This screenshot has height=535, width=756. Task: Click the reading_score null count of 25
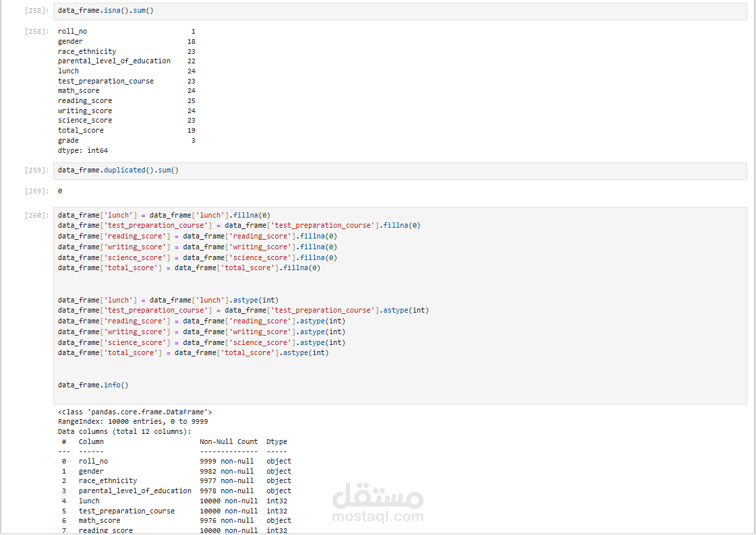tap(191, 101)
